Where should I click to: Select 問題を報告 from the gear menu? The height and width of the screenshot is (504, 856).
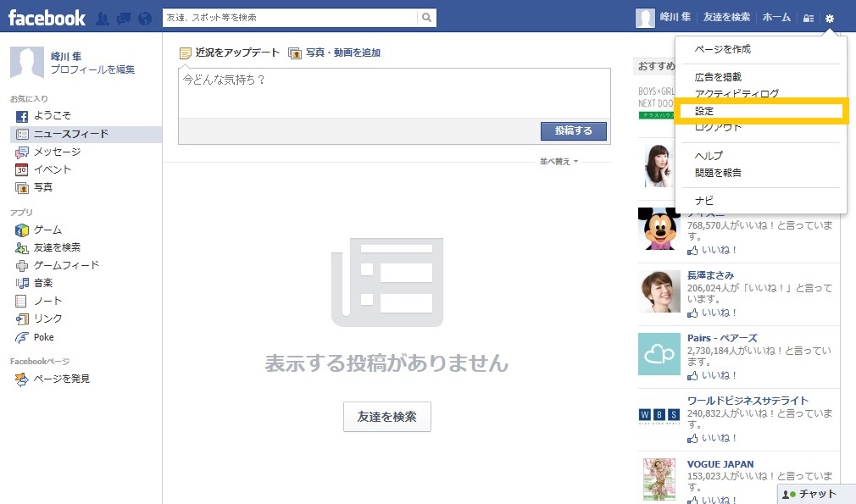[718, 173]
